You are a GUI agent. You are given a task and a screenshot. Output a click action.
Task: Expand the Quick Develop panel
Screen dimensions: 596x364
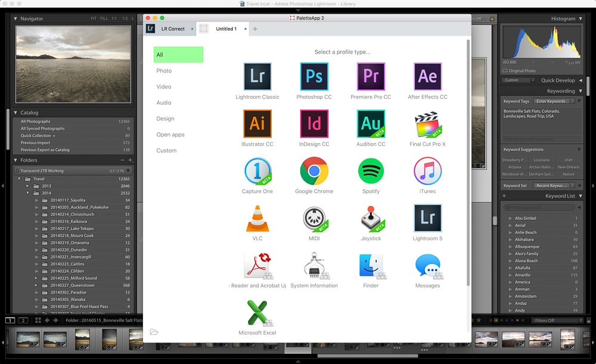(x=581, y=80)
